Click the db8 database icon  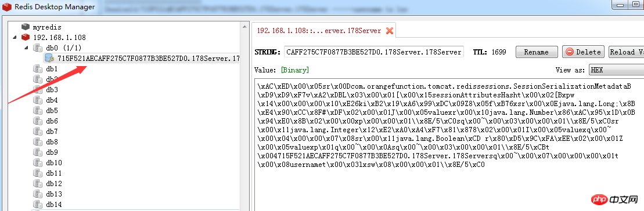[38, 142]
